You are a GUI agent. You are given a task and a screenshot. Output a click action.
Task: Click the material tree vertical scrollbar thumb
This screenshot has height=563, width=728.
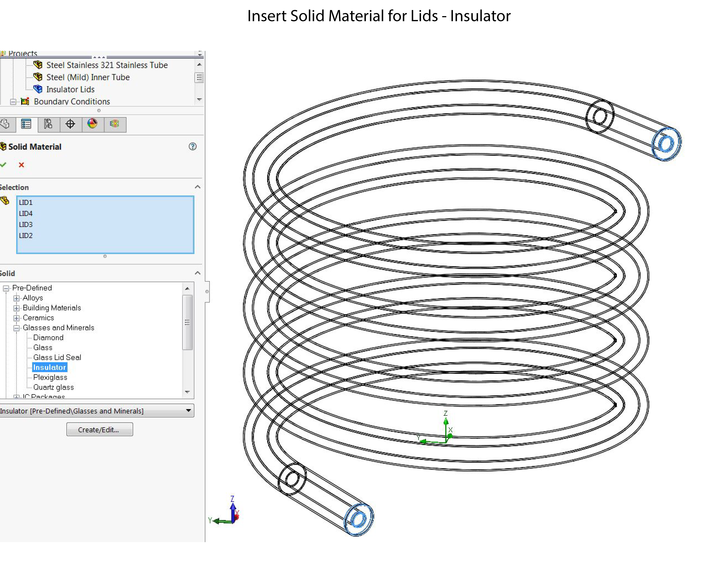(x=187, y=322)
